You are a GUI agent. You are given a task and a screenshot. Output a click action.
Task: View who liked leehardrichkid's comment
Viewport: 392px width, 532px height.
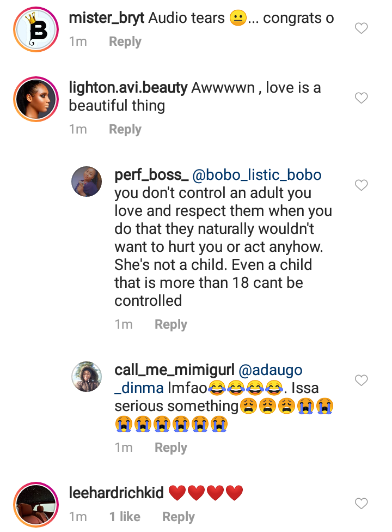pos(125,517)
